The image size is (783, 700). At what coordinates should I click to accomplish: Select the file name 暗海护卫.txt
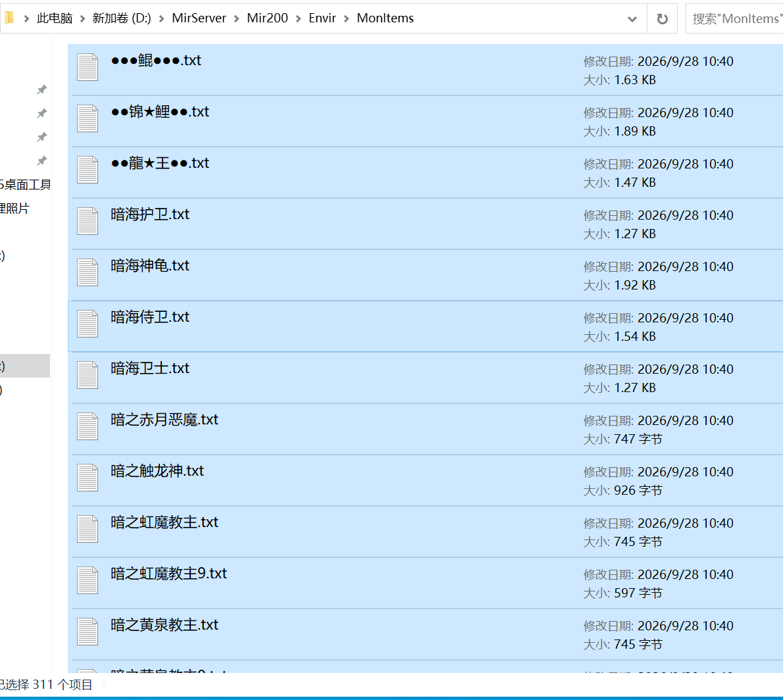(150, 214)
